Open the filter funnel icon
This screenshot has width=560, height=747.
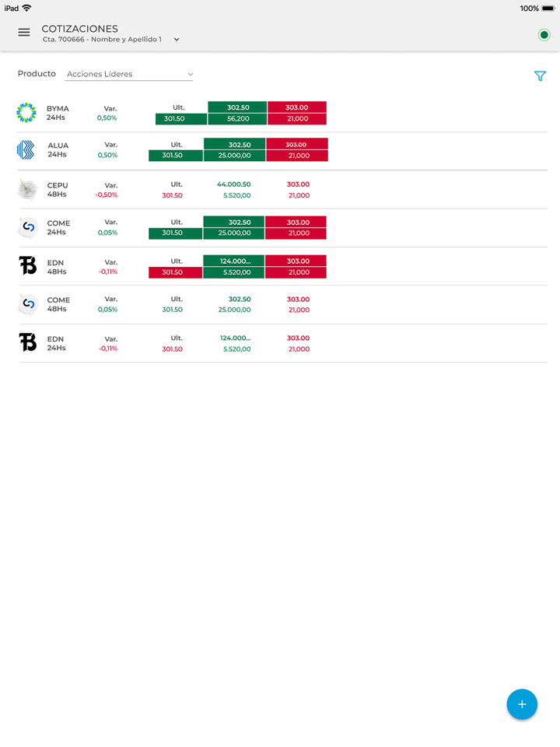click(x=540, y=76)
